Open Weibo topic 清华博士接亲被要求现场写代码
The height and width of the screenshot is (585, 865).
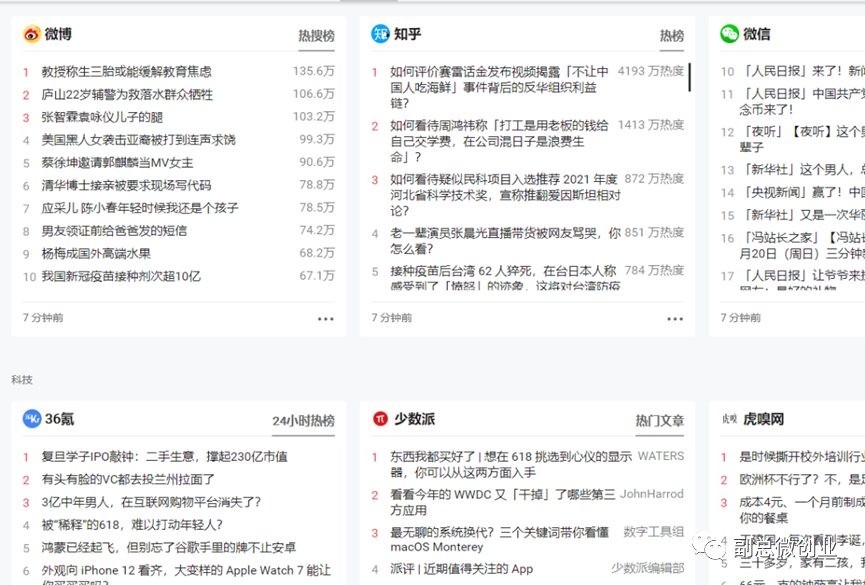(126, 185)
